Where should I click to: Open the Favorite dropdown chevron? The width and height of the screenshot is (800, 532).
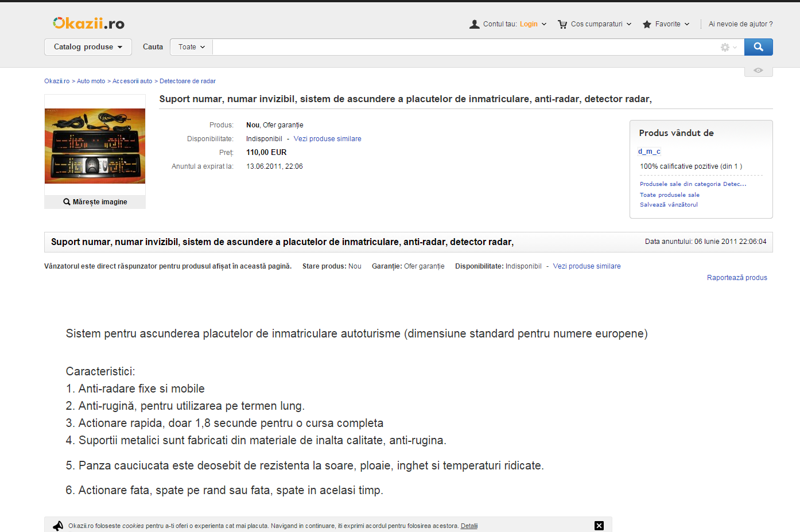point(687,24)
